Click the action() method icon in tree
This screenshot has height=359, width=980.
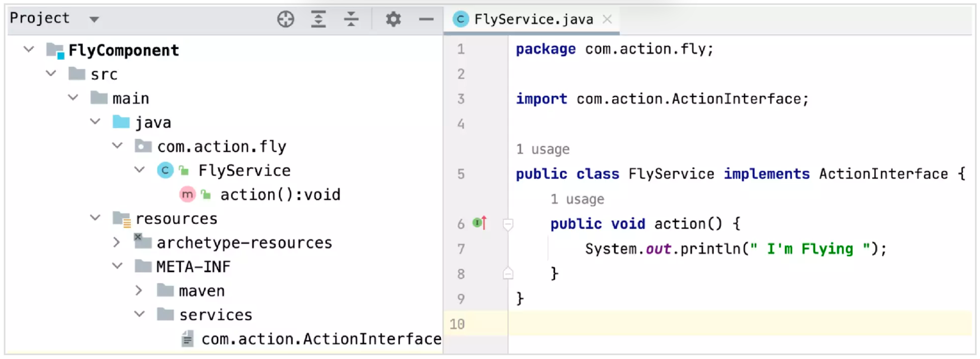click(187, 195)
